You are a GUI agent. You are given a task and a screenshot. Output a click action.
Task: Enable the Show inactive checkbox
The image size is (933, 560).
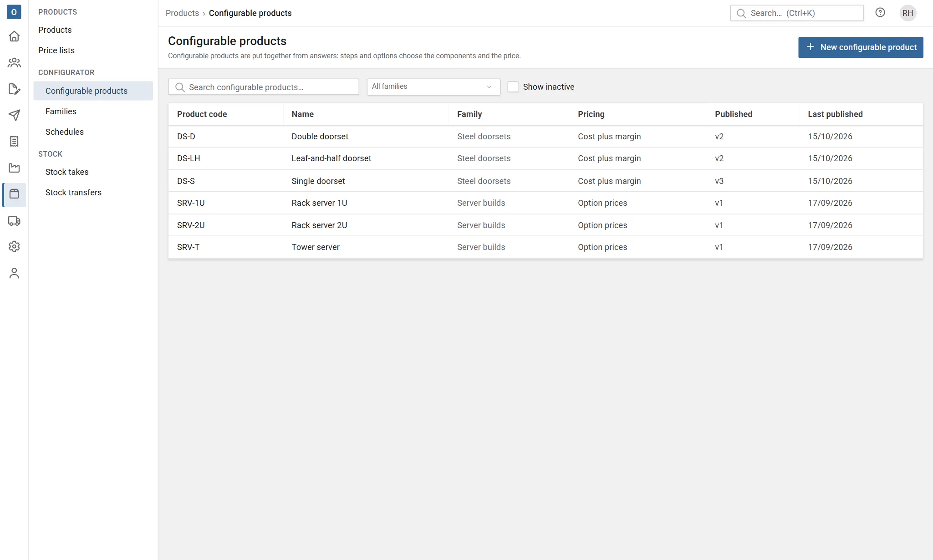point(513,87)
